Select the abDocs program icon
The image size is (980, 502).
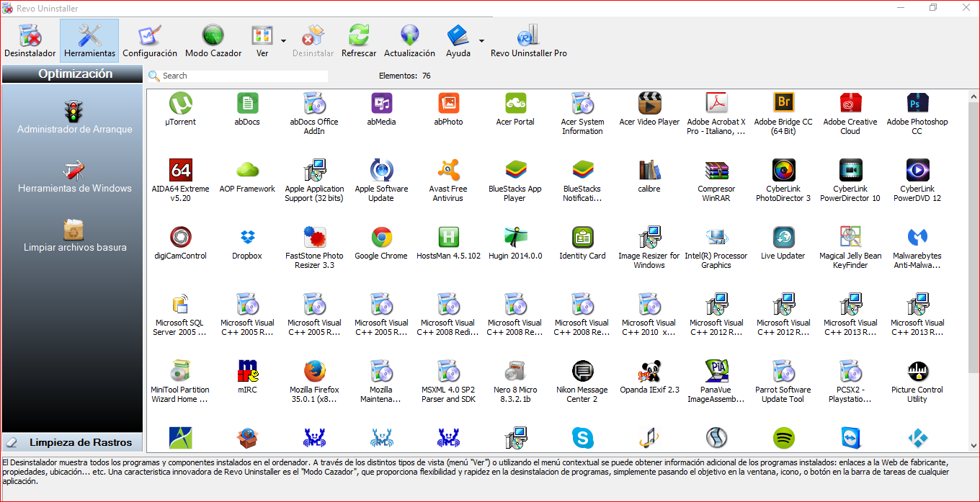coord(247,109)
